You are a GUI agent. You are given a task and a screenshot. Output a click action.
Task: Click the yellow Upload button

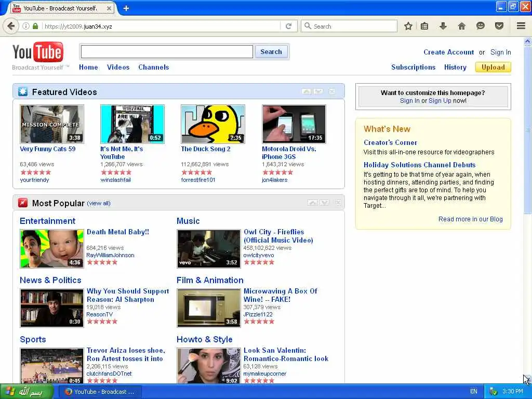tap(493, 67)
